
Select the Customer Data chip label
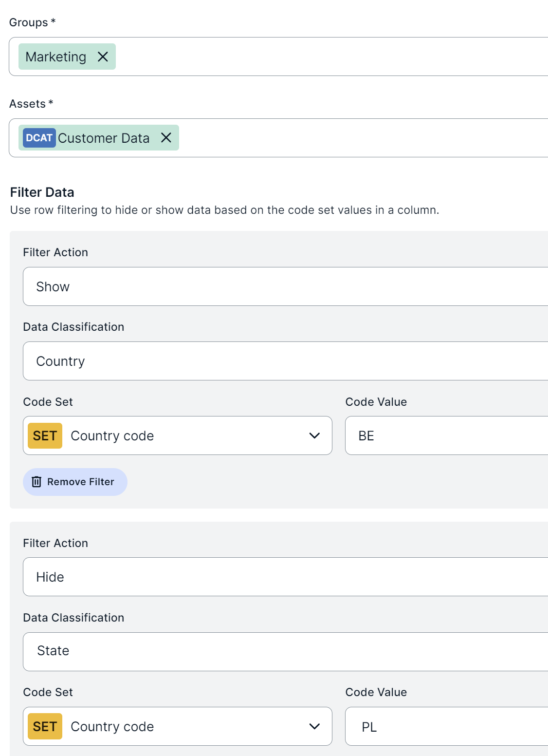click(104, 138)
